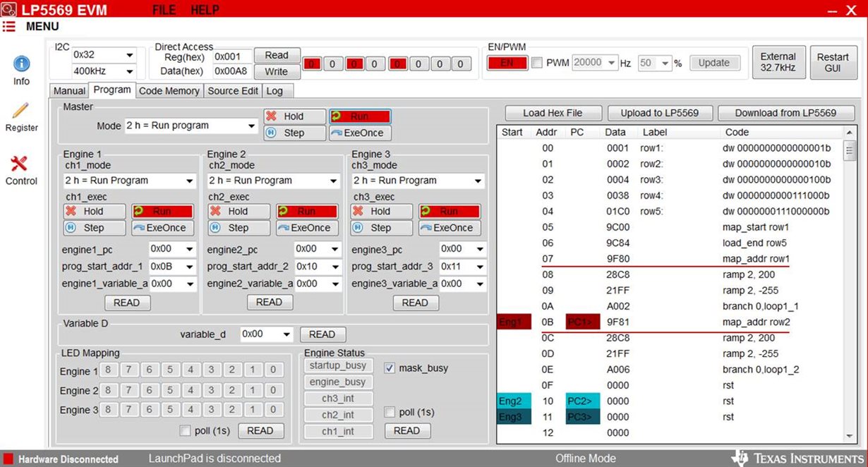Hold Engine 2 execution
Screen dimensions: 868x467
pyautogui.click(x=239, y=211)
